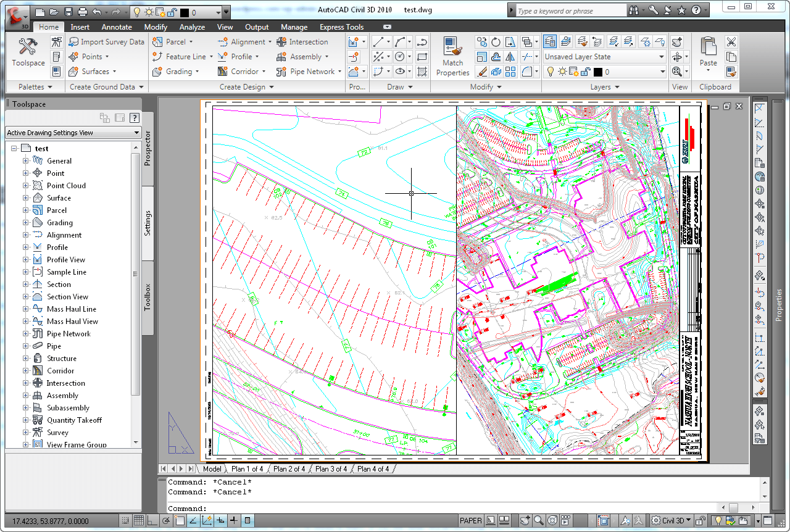
Task: Open Active Drawing Settings View dropdown
Action: 73,133
